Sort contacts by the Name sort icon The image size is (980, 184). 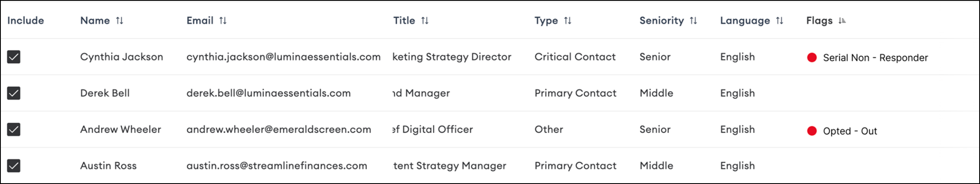pos(120,21)
